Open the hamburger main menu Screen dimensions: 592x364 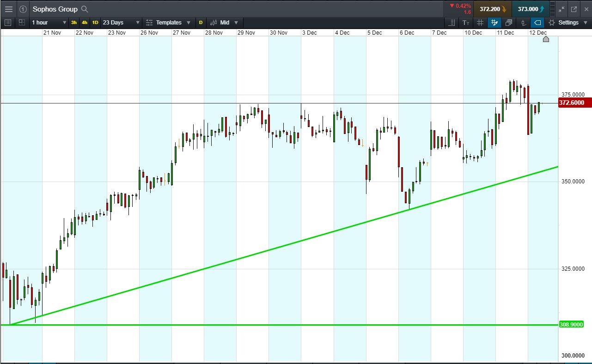[8, 9]
